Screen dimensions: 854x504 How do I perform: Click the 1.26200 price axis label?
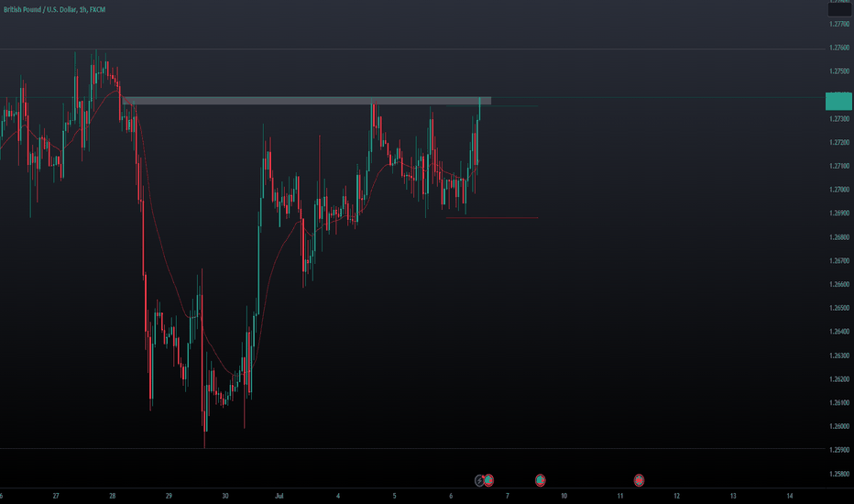839,378
